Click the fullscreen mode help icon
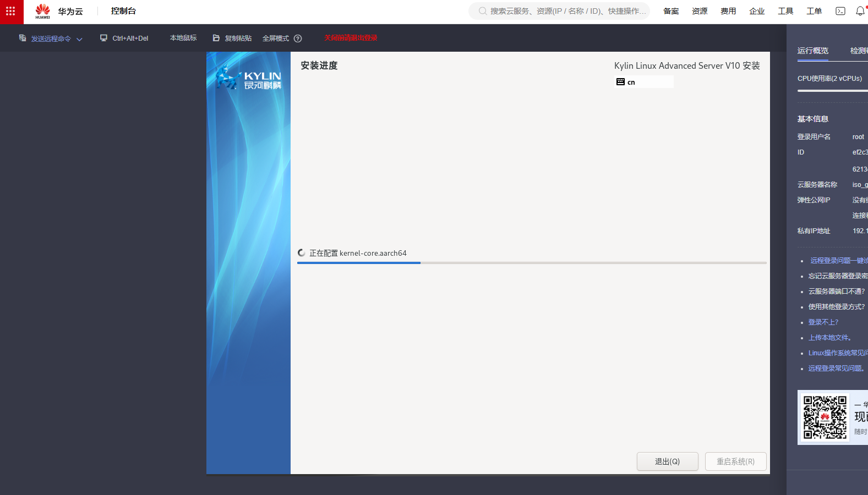The image size is (868, 495). [298, 38]
